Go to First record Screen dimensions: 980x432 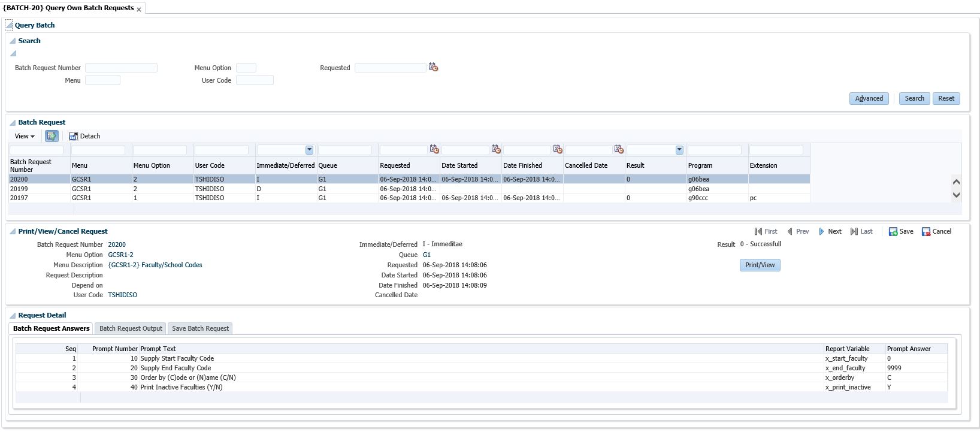pyautogui.click(x=766, y=231)
